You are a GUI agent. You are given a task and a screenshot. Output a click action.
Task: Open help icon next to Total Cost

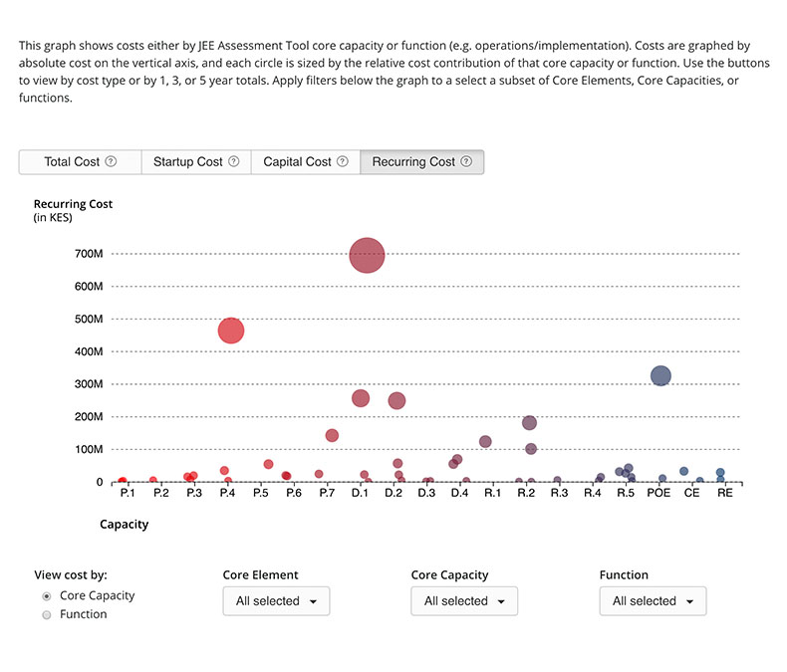click(111, 161)
